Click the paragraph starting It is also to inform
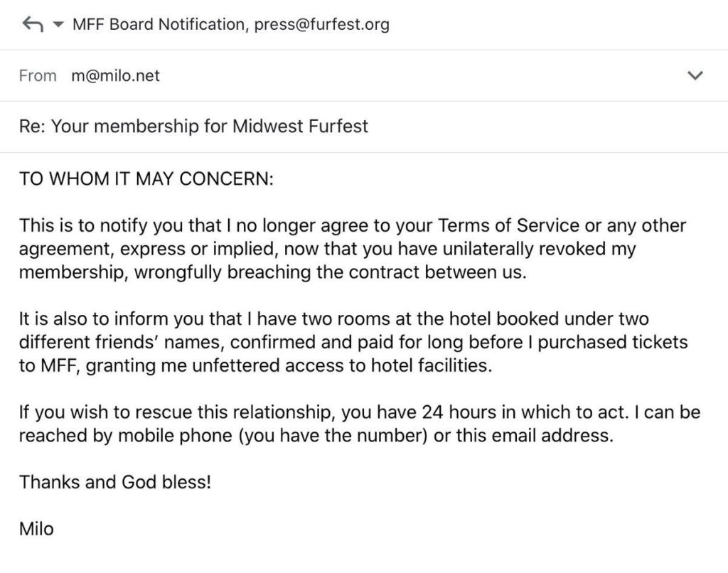728x573 pixels. (353, 342)
